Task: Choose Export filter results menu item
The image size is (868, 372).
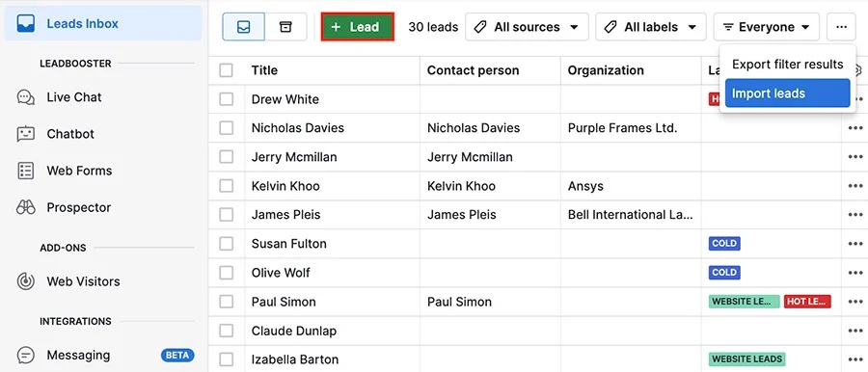Action: (787, 65)
